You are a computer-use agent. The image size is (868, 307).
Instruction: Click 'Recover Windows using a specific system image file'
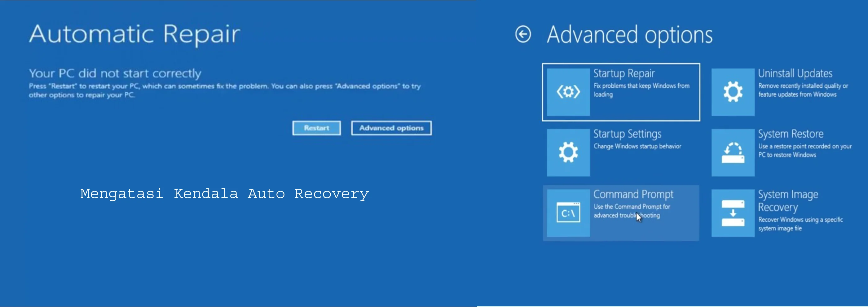pyautogui.click(x=801, y=224)
